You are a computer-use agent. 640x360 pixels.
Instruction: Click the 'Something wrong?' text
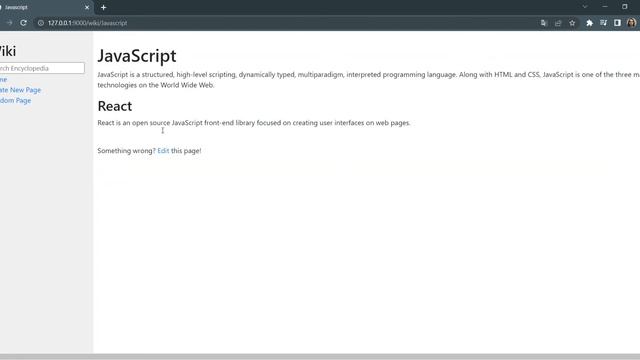coord(127,151)
